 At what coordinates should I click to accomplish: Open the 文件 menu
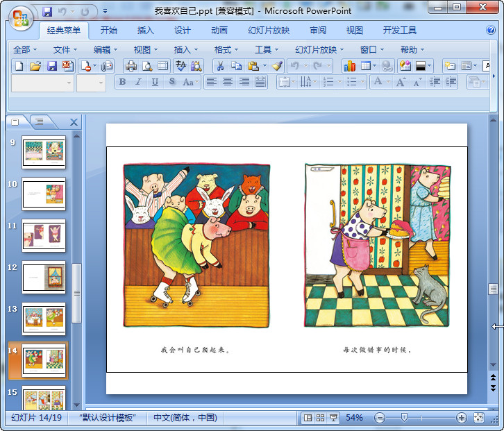(x=65, y=50)
